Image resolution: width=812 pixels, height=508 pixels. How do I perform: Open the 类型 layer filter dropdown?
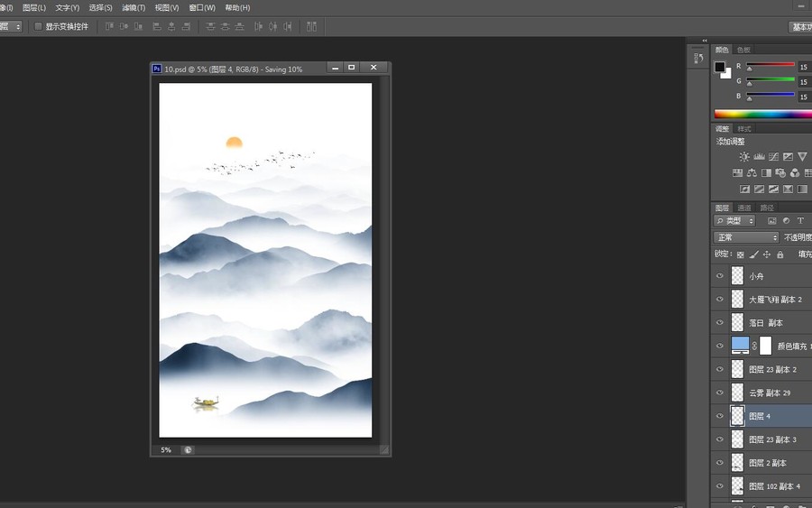734,220
